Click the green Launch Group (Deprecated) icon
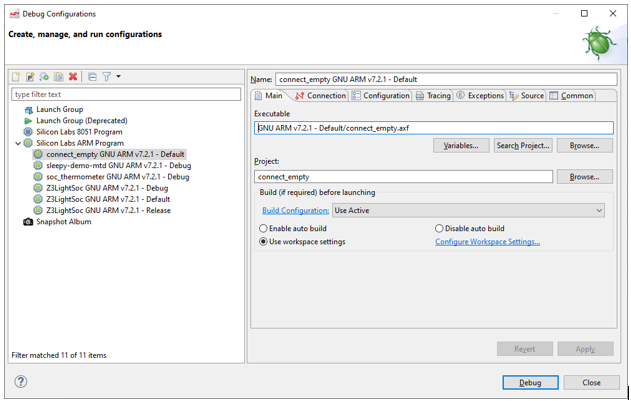 [28, 121]
